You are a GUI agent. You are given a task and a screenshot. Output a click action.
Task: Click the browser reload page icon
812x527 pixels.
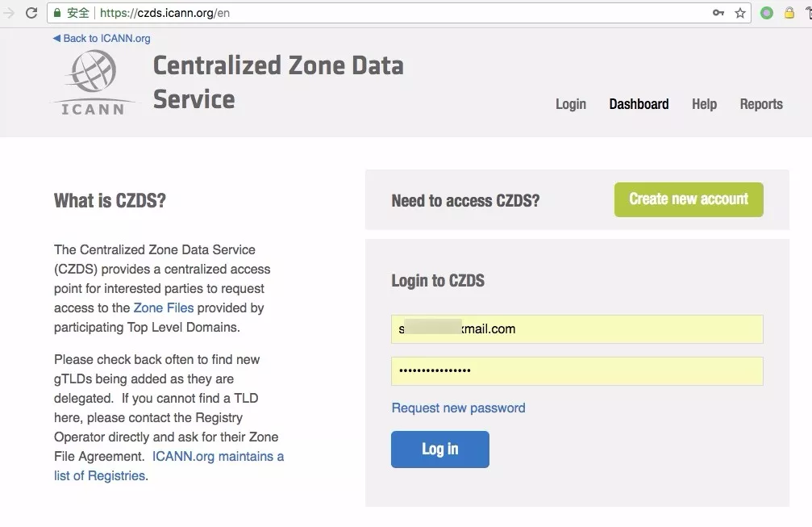(31, 13)
